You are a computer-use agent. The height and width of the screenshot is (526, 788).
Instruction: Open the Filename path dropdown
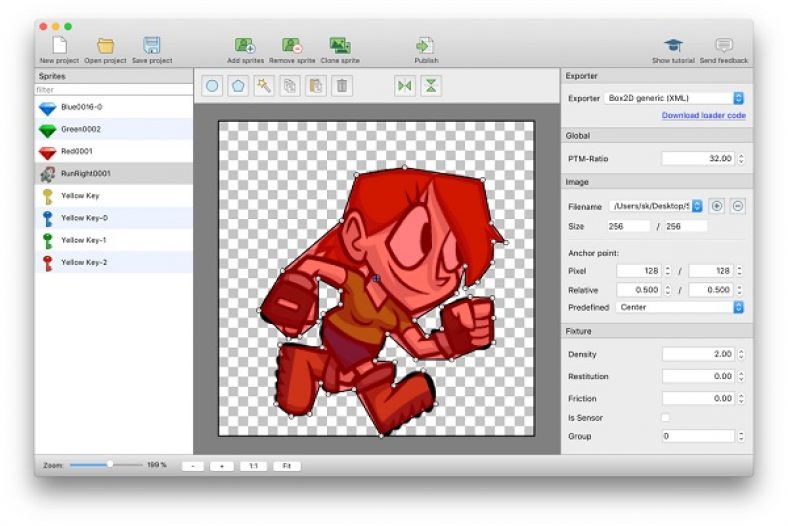click(656, 206)
